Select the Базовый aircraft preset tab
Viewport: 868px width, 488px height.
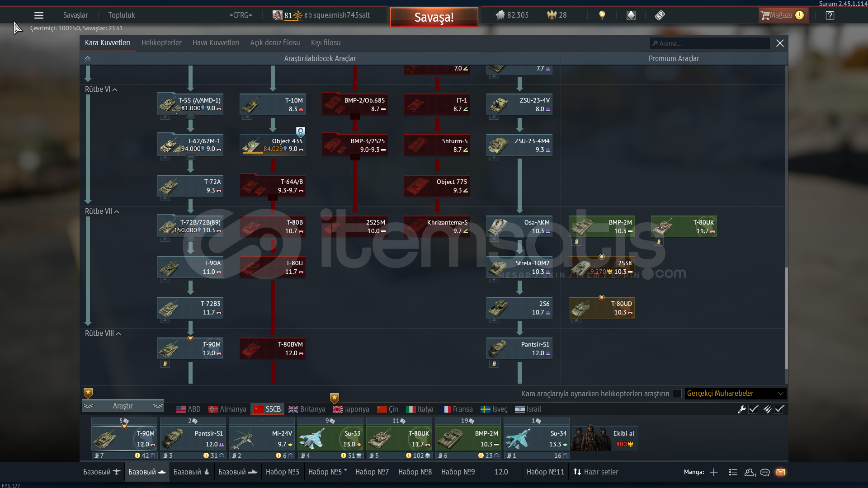coord(102,472)
